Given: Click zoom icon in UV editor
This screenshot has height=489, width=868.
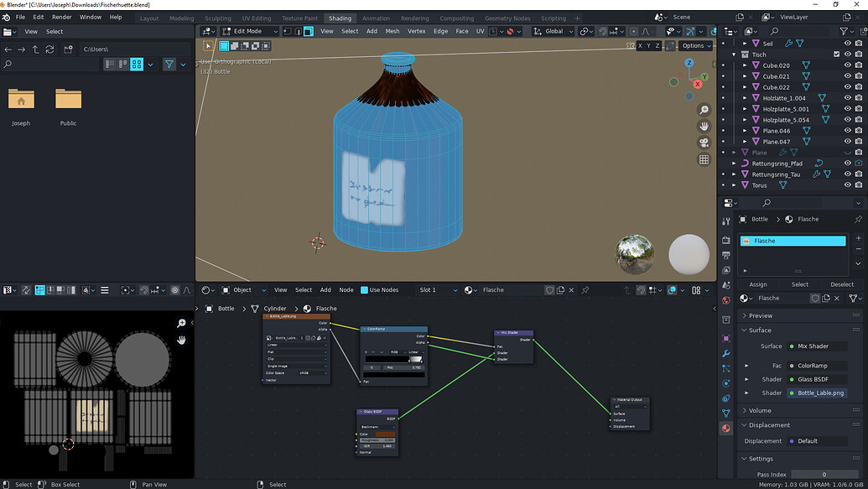Looking at the screenshot, I should [x=181, y=324].
